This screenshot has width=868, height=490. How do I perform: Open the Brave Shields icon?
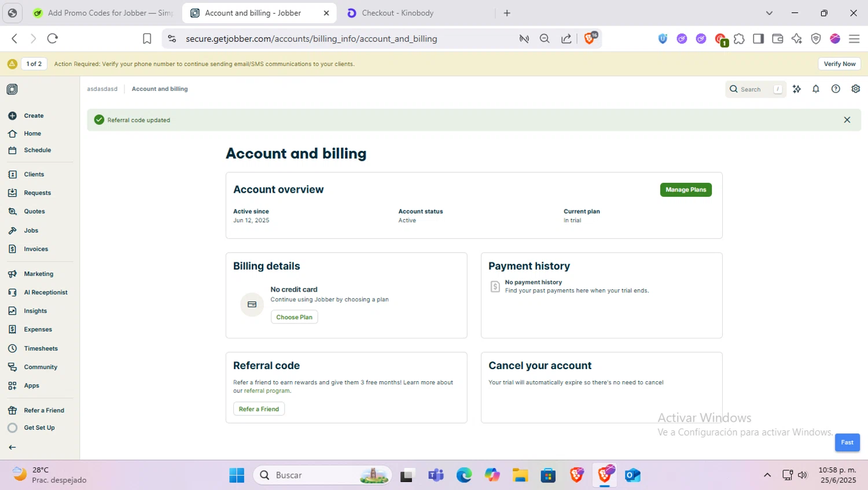(x=590, y=38)
